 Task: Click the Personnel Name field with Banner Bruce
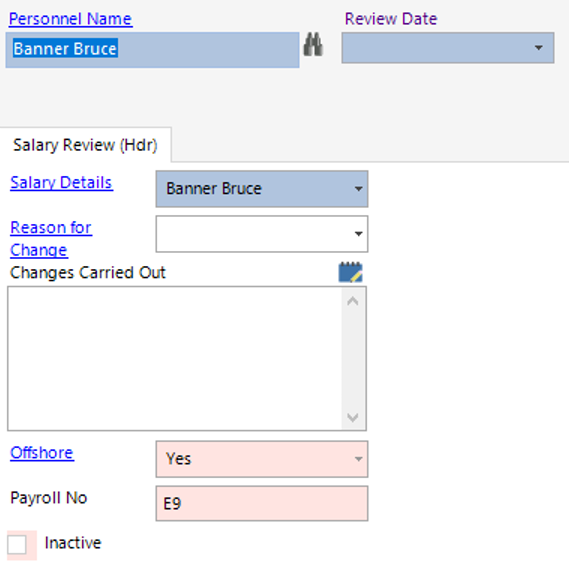point(153,50)
